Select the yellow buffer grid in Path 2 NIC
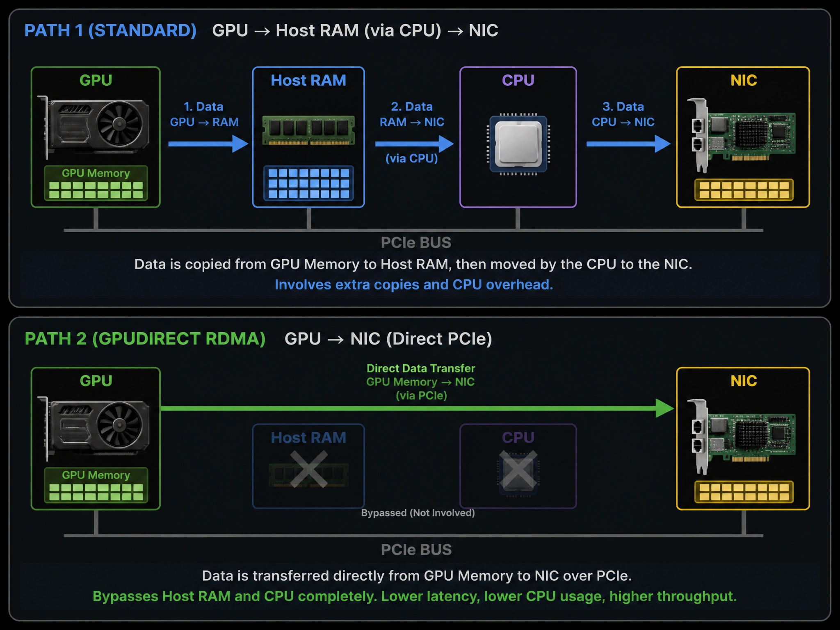 coord(744,492)
